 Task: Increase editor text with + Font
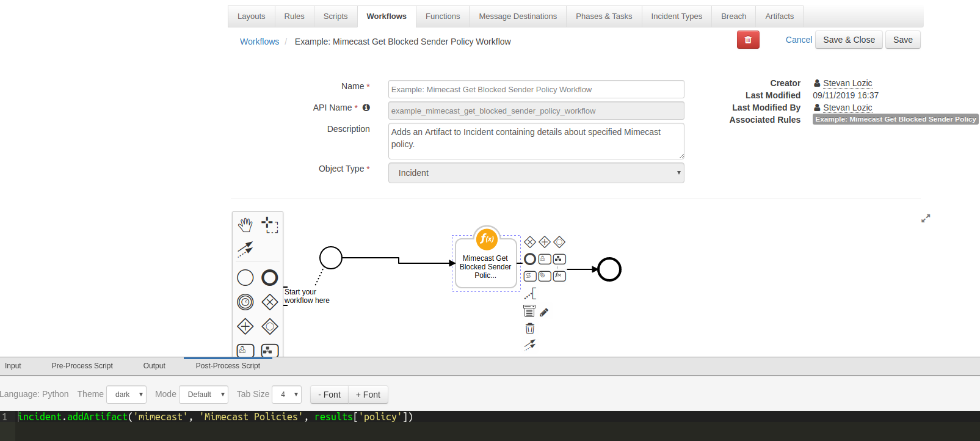coord(368,395)
